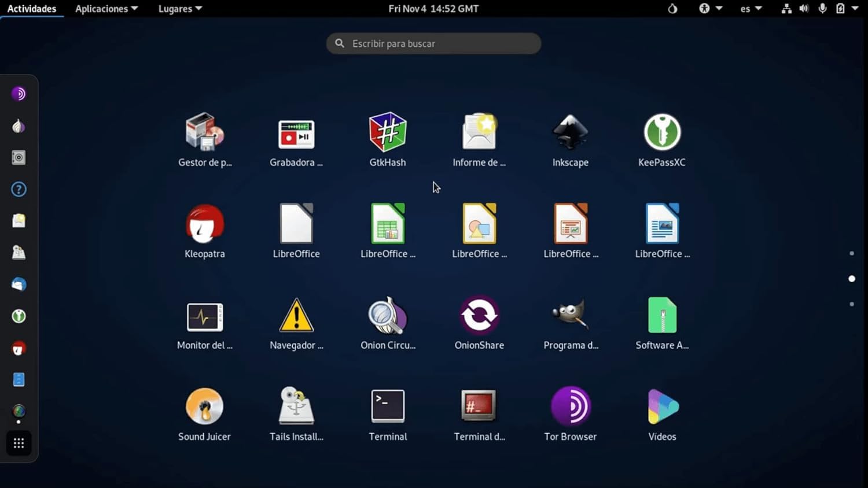Screen dimensions: 868x488
Task: Launch OnionShare
Action: click(x=479, y=316)
